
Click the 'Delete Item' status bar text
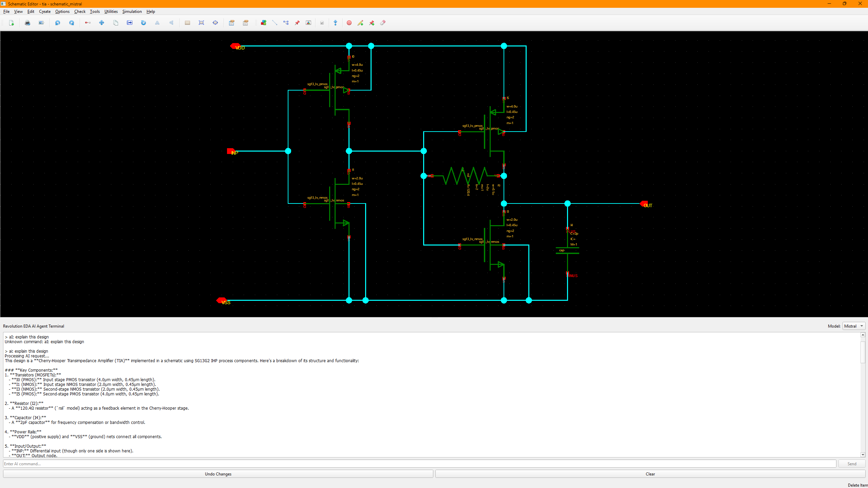(857, 485)
